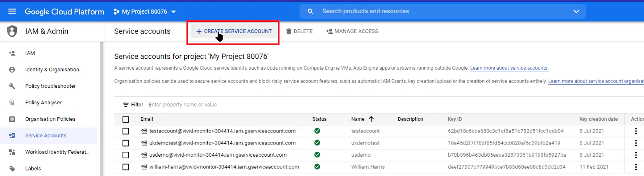Click green status check for testaccount
This screenshot has width=644, height=176.
(317, 131)
